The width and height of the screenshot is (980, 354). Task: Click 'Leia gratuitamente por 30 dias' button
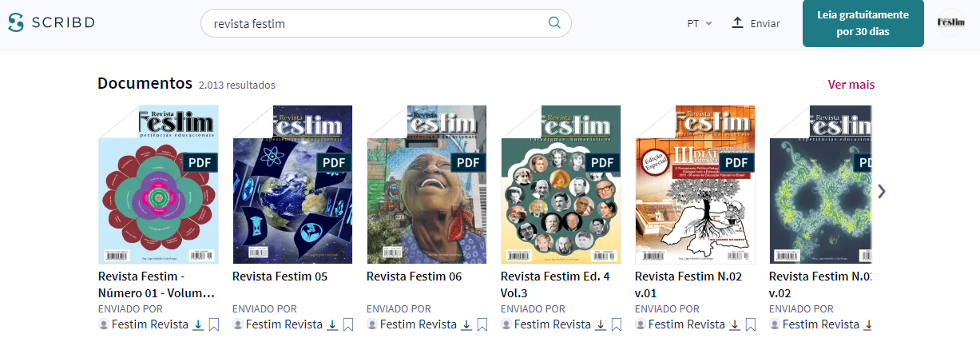pos(863,23)
